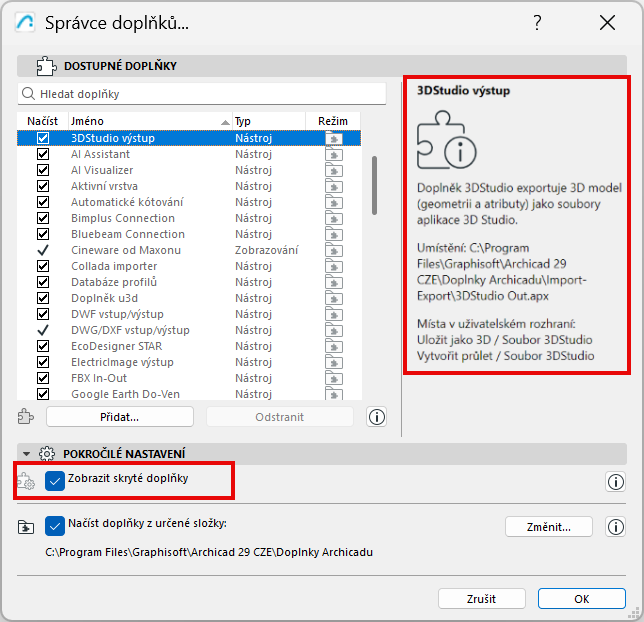The image size is (644, 622).
Task: Sort list by the Jméno column header
Action: [148, 121]
